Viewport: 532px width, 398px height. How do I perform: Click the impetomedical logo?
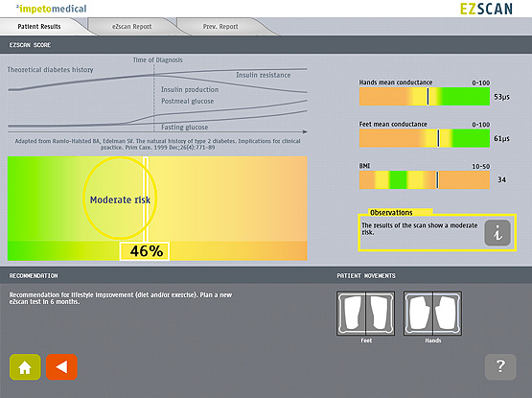click(51, 9)
